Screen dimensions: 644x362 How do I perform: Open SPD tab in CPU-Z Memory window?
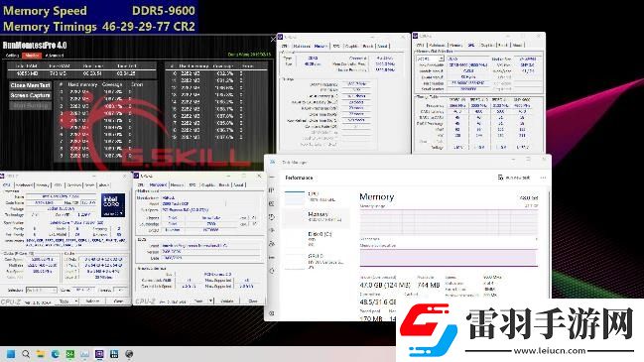click(336, 46)
